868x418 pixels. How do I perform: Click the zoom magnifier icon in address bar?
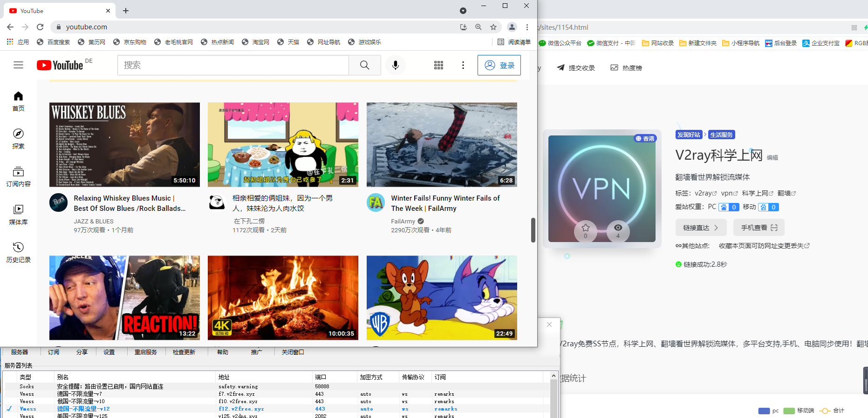478,27
